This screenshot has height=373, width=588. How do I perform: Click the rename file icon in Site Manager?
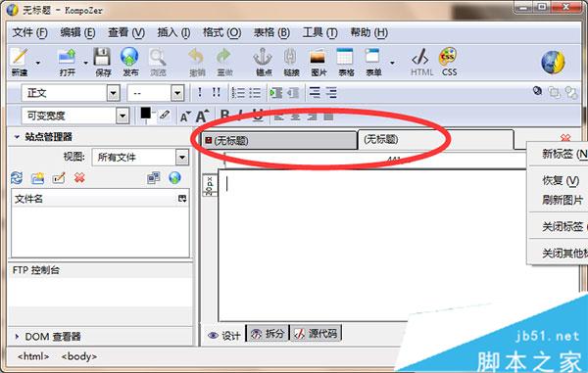(59, 178)
